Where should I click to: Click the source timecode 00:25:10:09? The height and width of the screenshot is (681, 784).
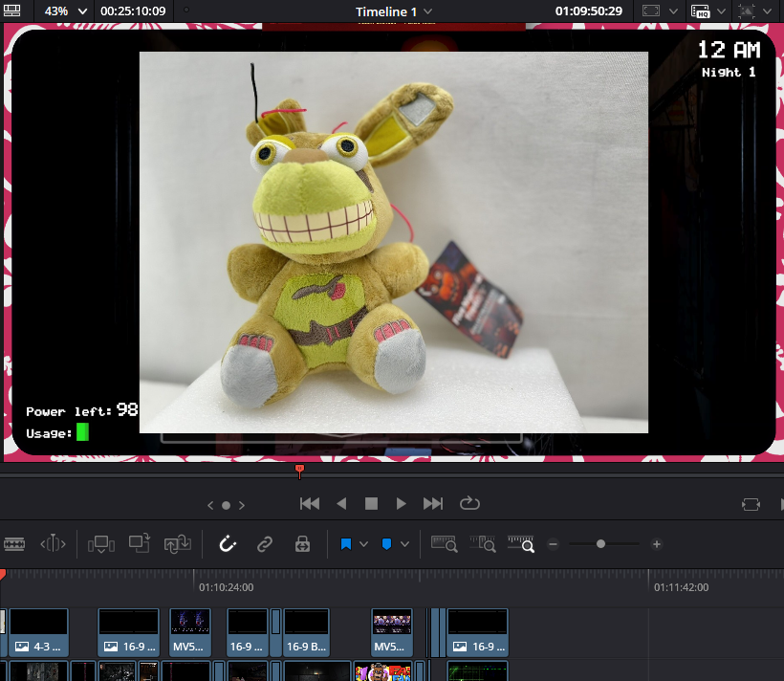pyautogui.click(x=133, y=11)
